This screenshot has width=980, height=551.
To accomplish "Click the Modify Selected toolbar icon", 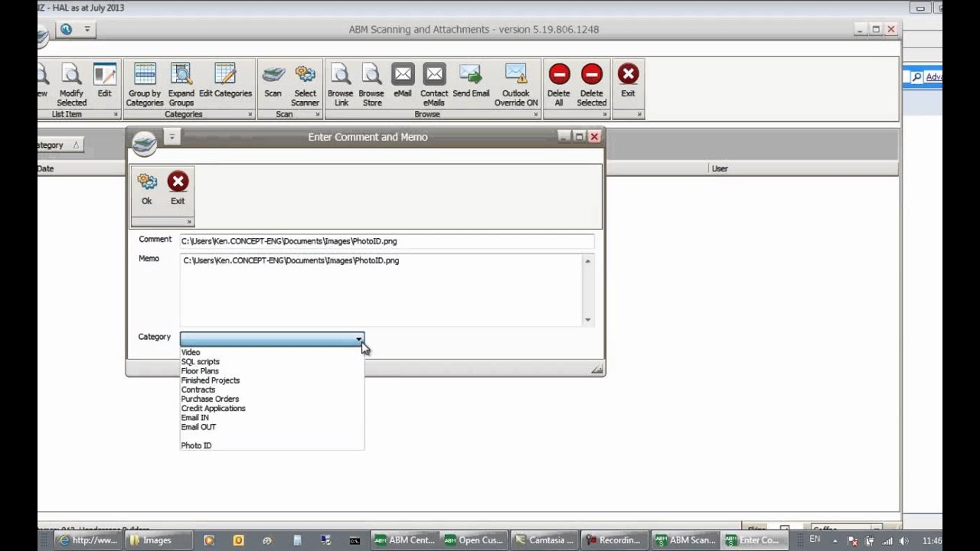I will [71, 84].
